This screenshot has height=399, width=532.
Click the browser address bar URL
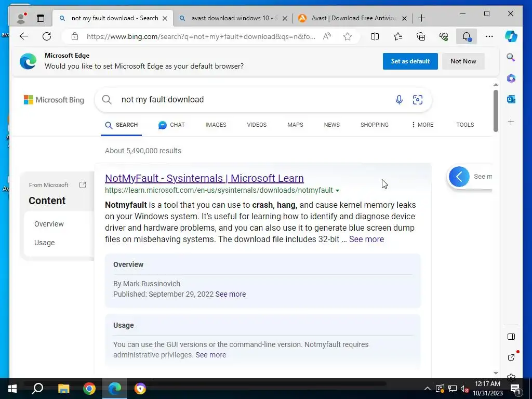tap(201, 36)
